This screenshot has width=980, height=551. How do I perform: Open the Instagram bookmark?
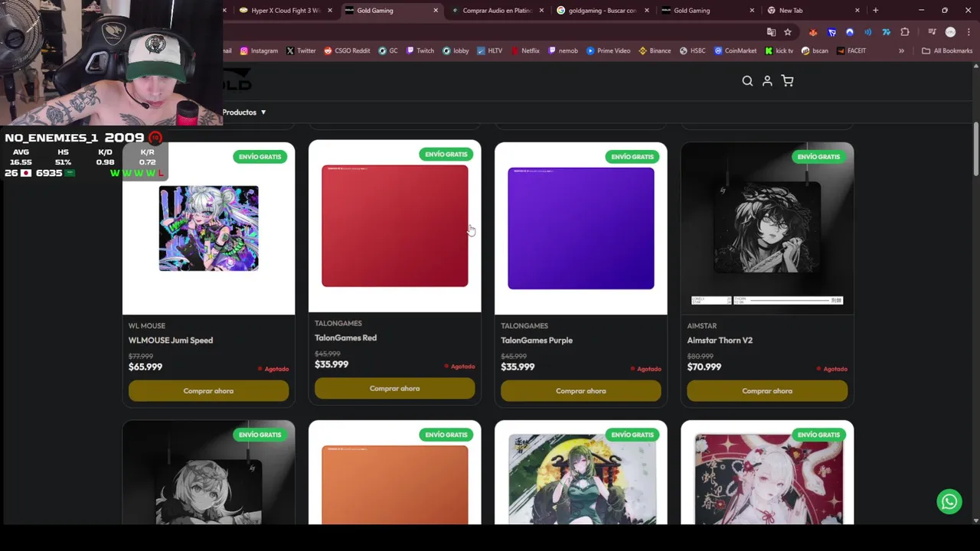pyautogui.click(x=259, y=51)
